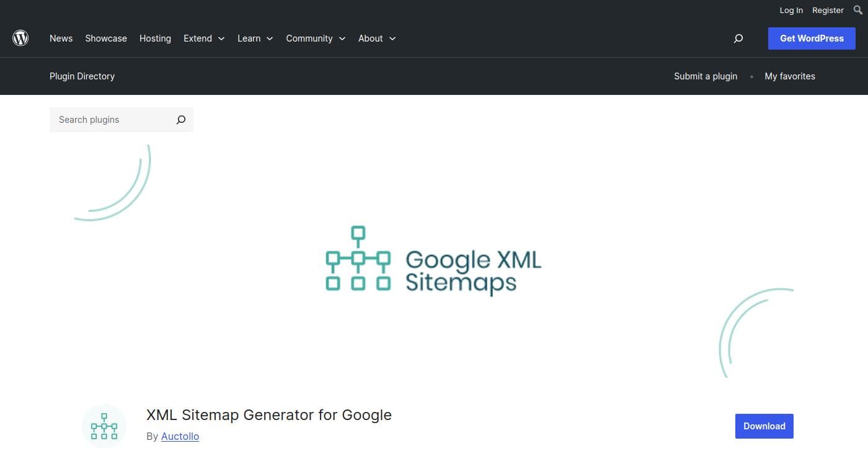
Task: Open search using the magnifier icon in navigation
Action: (738, 38)
